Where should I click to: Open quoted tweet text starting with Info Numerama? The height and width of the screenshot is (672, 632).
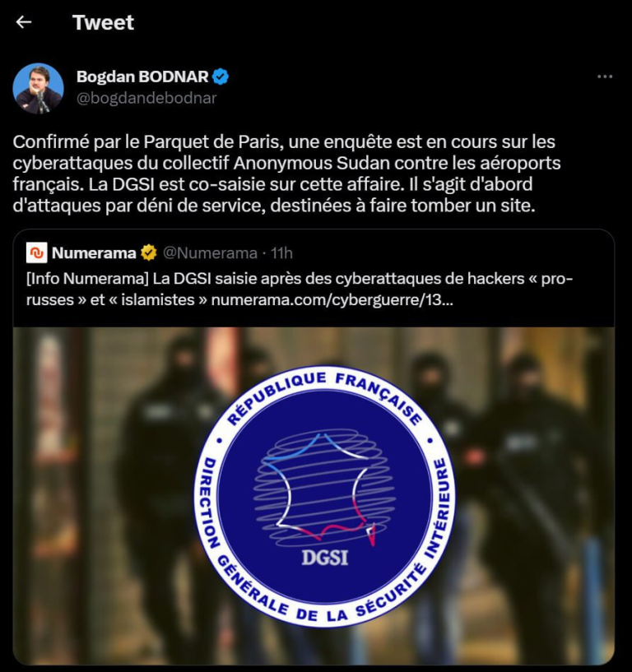300,289
